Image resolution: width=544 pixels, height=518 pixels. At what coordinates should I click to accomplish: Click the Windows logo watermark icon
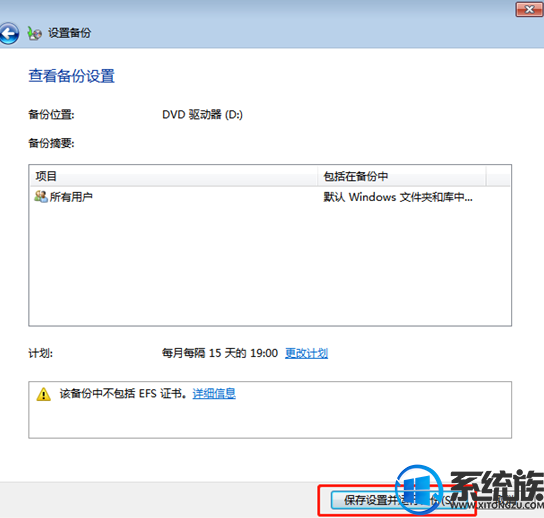pyautogui.click(x=419, y=490)
